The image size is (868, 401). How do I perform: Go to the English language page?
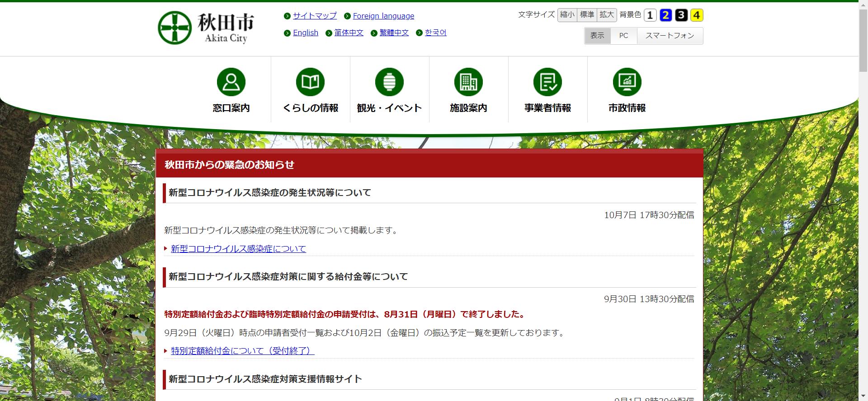[306, 33]
